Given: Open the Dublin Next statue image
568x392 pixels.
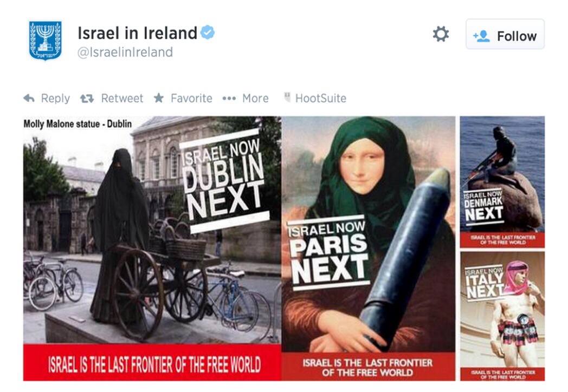Looking at the screenshot, I should tap(152, 249).
